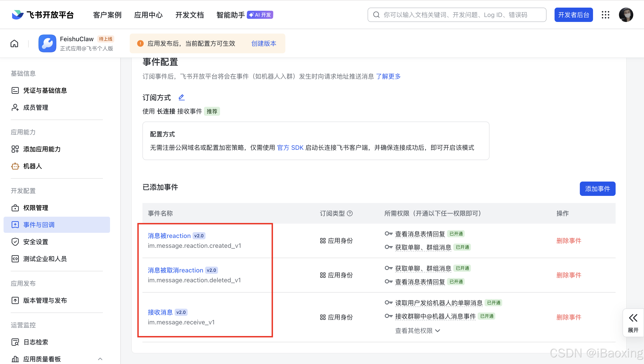Click the FeishuClaw app logo icon

[x=47, y=43]
